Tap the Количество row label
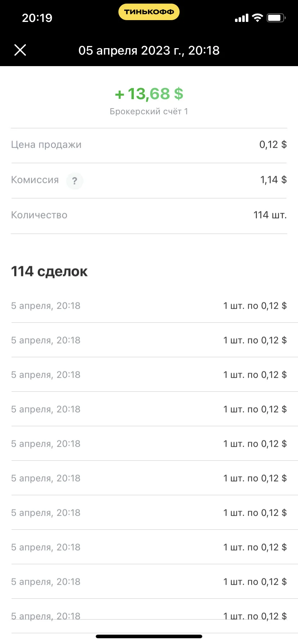 (x=39, y=215)
